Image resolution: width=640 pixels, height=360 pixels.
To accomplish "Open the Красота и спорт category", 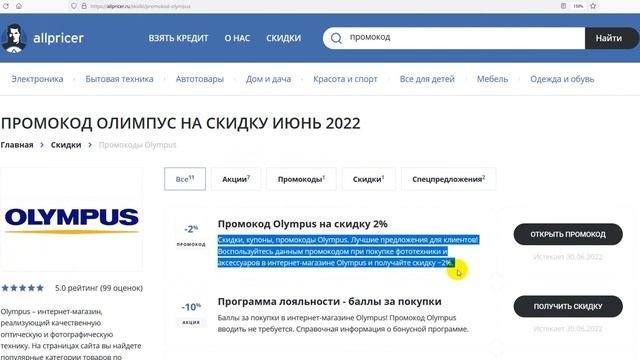I will [x=345, y=79].
